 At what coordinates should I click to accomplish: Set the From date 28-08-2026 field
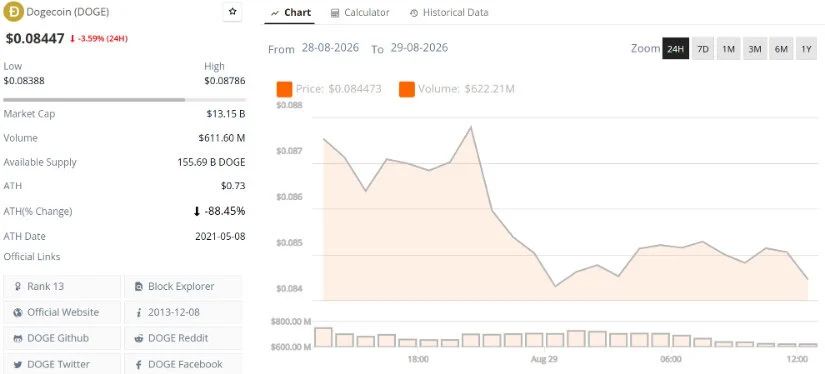click(330, 48)
